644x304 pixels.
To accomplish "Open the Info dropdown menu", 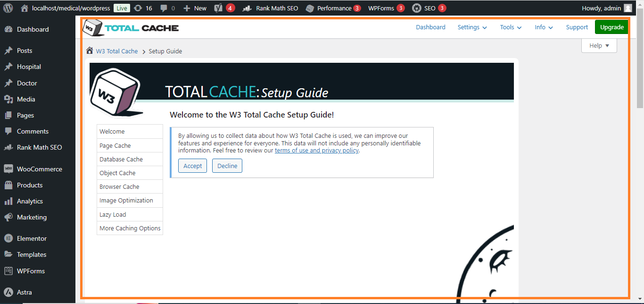I will [x=544, y=27].
